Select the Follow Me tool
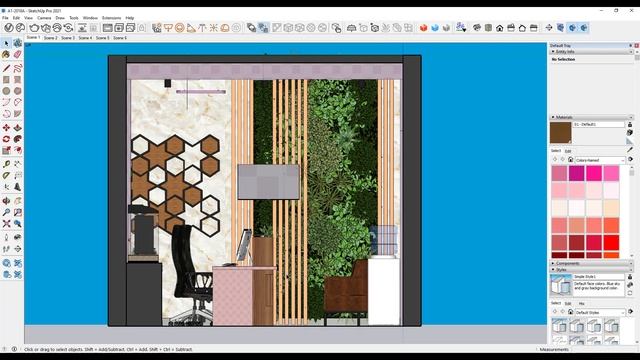The width and height of the screenshot is (640, 360). (18, 139)
